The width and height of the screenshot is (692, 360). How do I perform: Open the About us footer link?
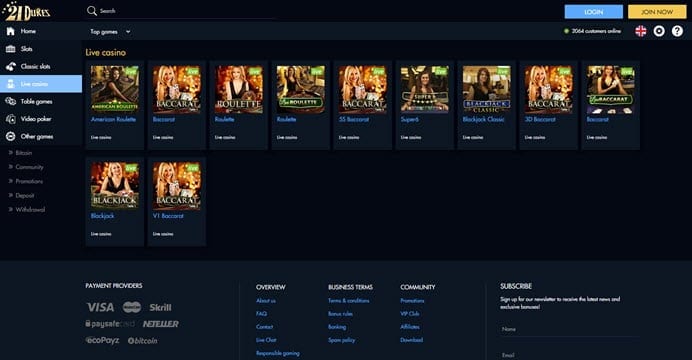tap(266, 300)
